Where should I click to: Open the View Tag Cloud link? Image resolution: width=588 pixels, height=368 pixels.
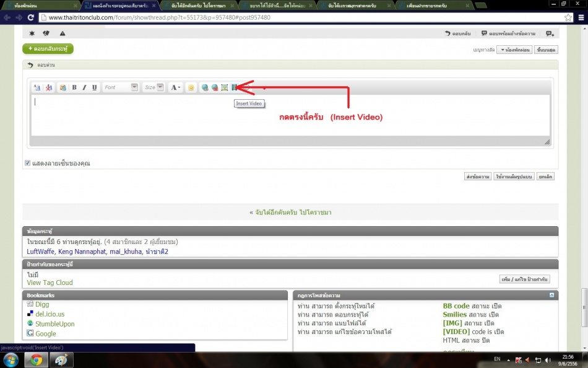click(x=50, y=283)
